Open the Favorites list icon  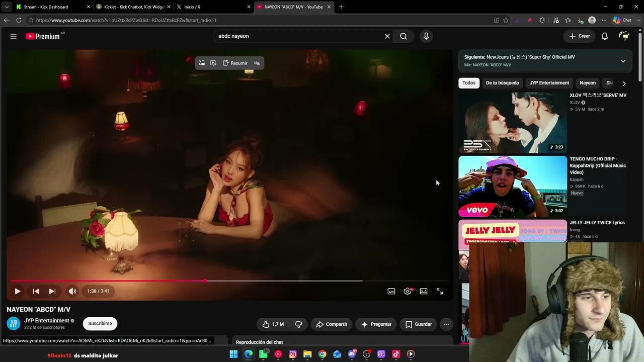coord(568,20)
